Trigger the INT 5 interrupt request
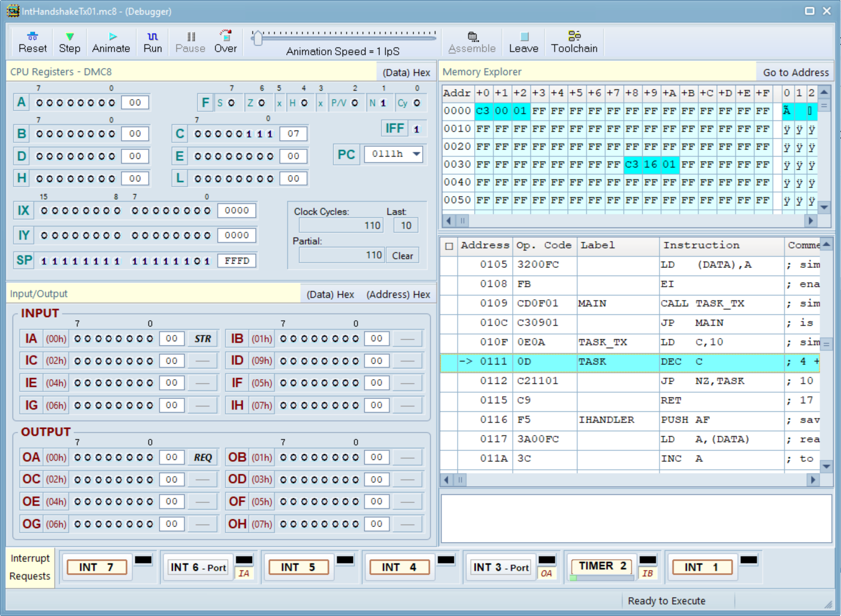This screenshot has width=841, height=616. pyautogui.click(x=299, y=567)
